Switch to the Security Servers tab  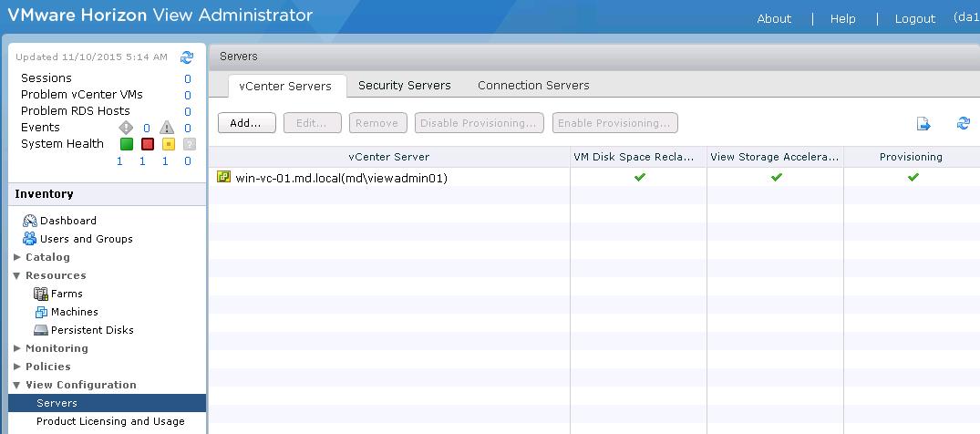coord(404,86)
